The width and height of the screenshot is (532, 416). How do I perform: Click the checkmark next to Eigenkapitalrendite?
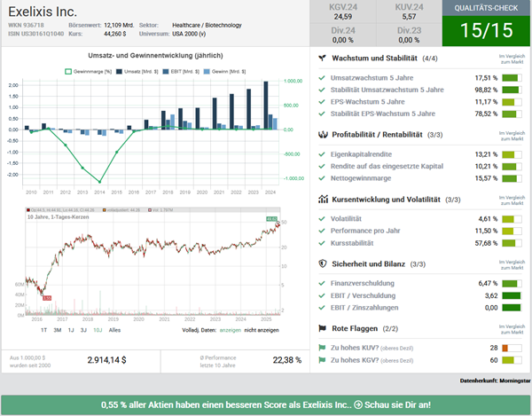(322, 154)
